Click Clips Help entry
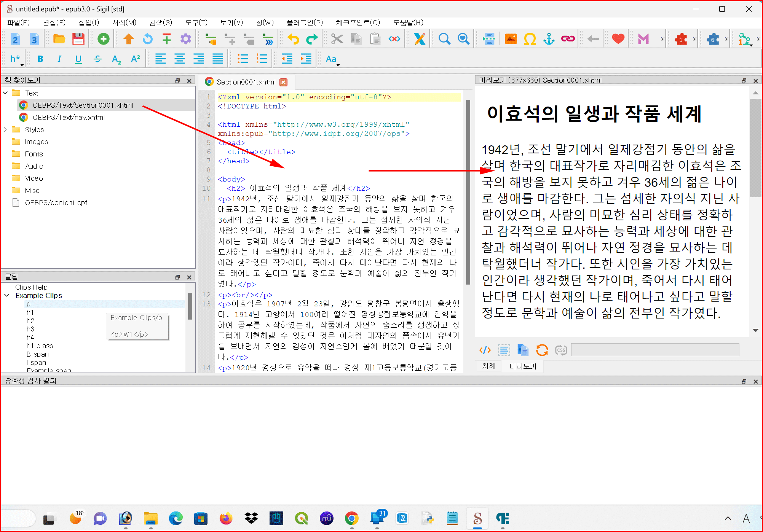The height and width of the screenshot is (532, 763). pyautogui.click(x=31, y=287)
